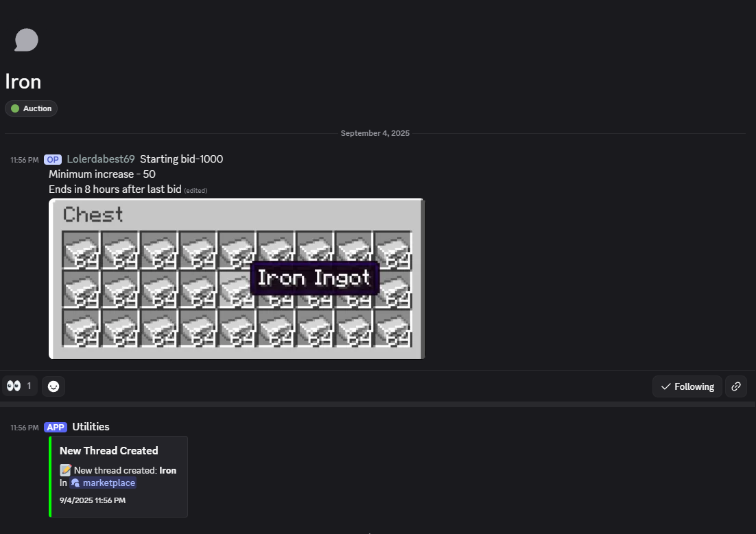Copy the thread link with chain icon
The height and width of the screenshot is (534, 756).
click(736, 386)
